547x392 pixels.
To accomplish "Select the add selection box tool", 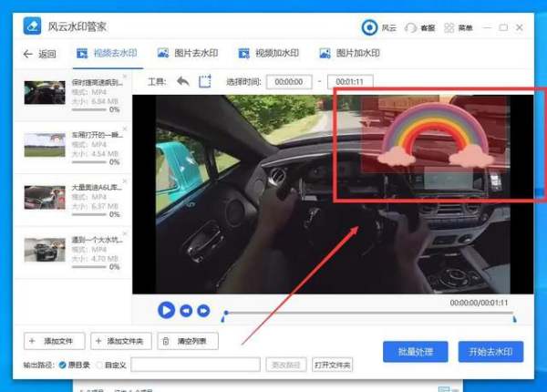I will pyautogui.click(x=205, y=81).
